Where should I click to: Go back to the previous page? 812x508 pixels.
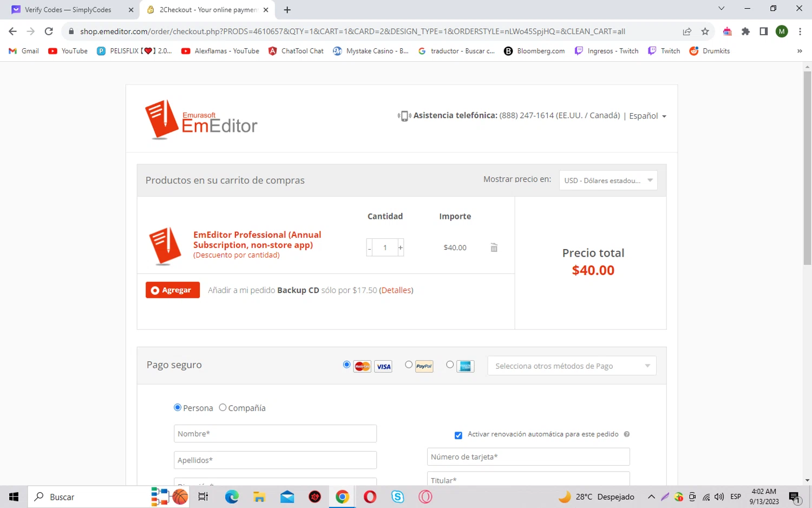(13, 31)
